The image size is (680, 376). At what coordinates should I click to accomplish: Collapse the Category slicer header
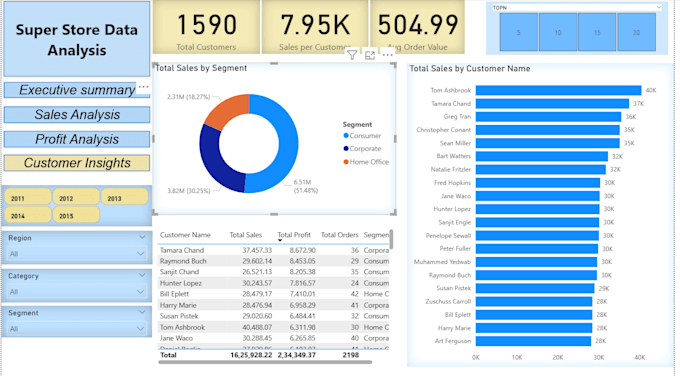(142, 275)
